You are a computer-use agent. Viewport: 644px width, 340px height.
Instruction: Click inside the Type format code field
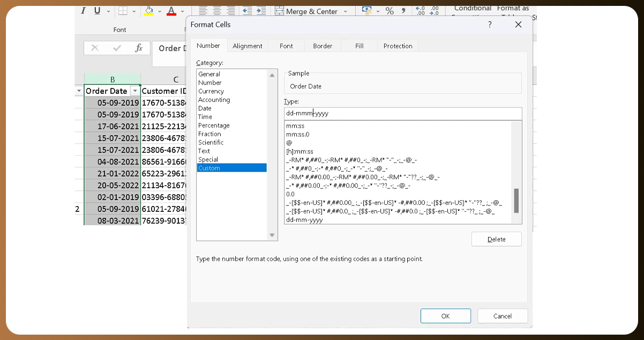(x=402, y=114)
